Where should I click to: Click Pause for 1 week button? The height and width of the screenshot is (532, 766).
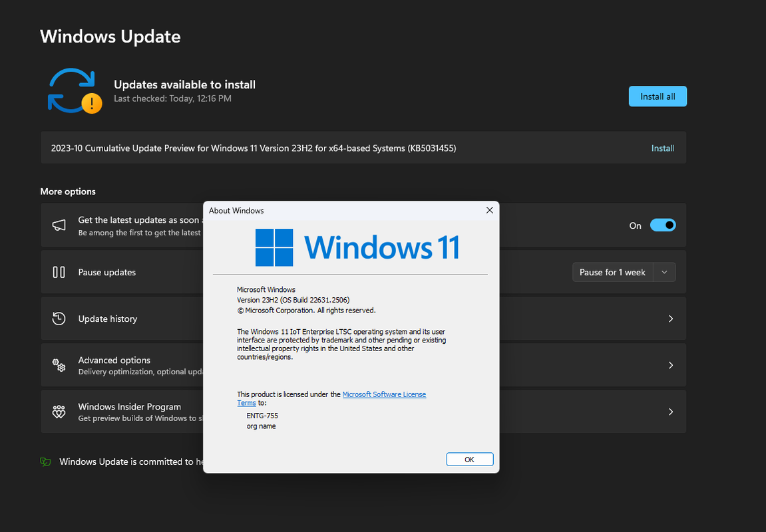[612, 272]
